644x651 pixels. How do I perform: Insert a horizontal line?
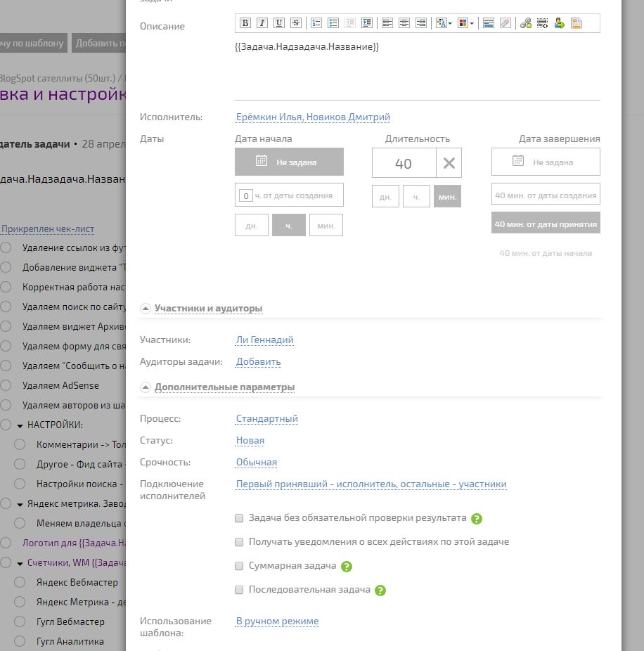click(489, 23)
